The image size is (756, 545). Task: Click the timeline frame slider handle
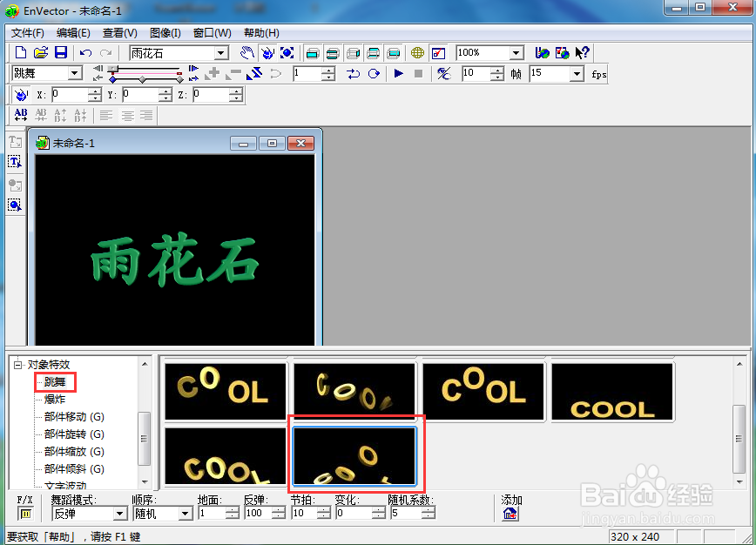pos(113,70)
